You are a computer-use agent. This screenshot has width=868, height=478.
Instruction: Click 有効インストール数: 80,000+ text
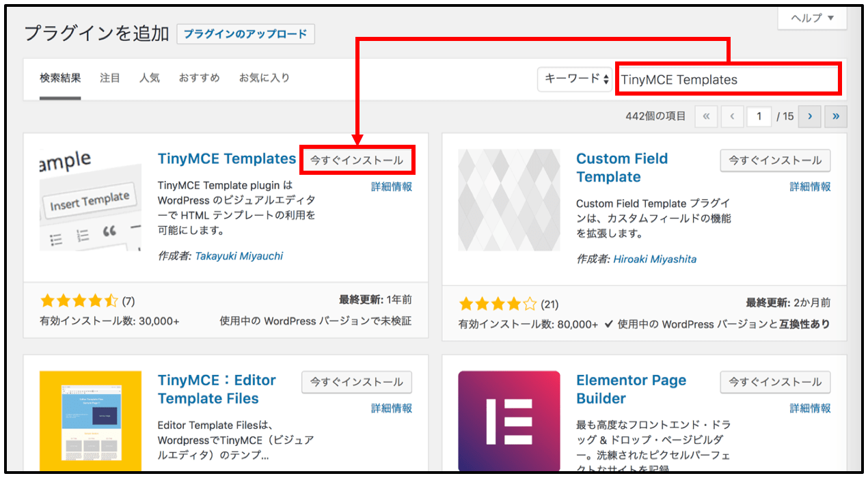coord(528,324)
